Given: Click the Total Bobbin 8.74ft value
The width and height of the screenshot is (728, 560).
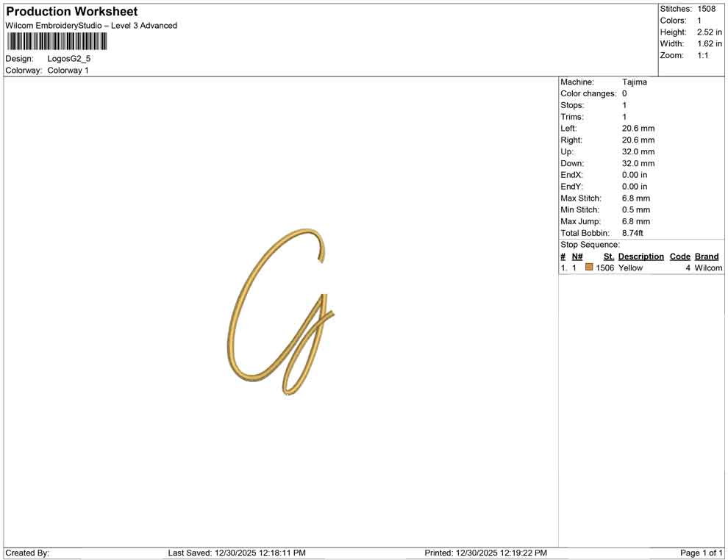Looking at the screenshot, I should coord(635,232).
